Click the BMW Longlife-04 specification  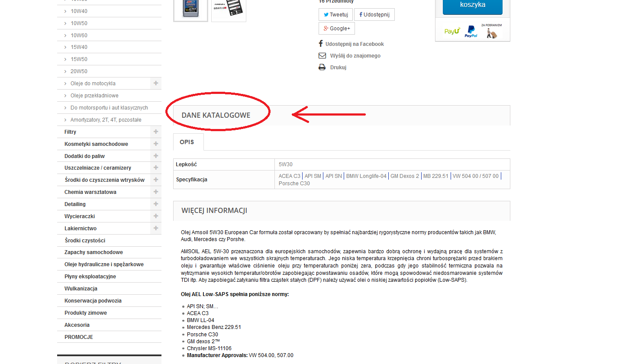click(x=366, y=176)
